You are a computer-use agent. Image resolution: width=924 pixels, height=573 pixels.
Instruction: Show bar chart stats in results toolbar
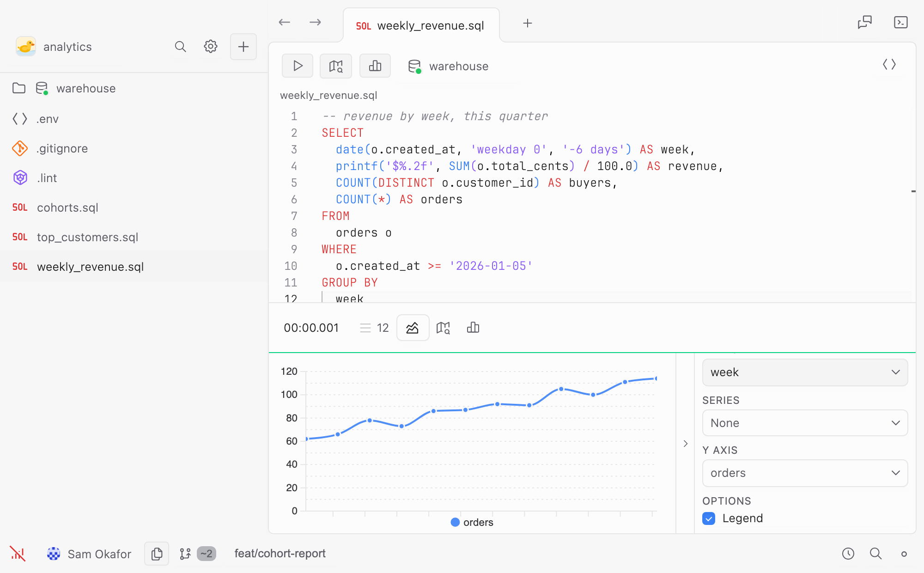coord(473,328)
